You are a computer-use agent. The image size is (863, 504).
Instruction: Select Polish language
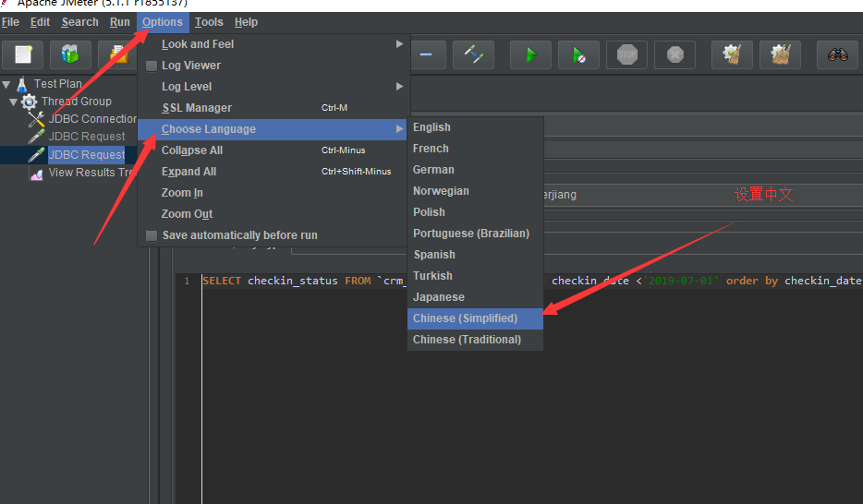(x=475, y=212)
